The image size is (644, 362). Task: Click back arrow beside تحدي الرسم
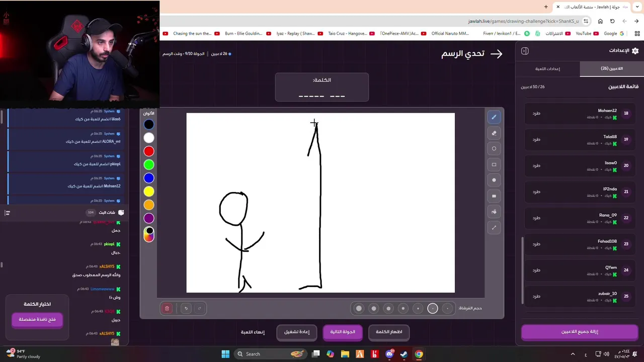pyautogui.click(x=496, y=54)
